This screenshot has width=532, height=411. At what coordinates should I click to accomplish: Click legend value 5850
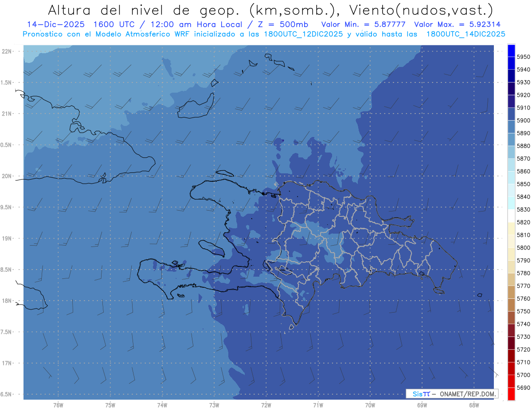click(523, 184)
